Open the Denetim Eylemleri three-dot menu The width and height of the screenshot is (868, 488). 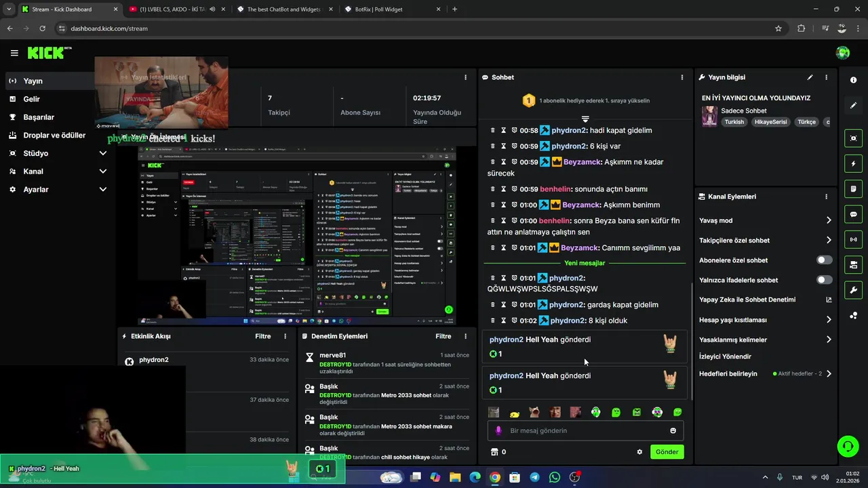[x=465, y=336]
